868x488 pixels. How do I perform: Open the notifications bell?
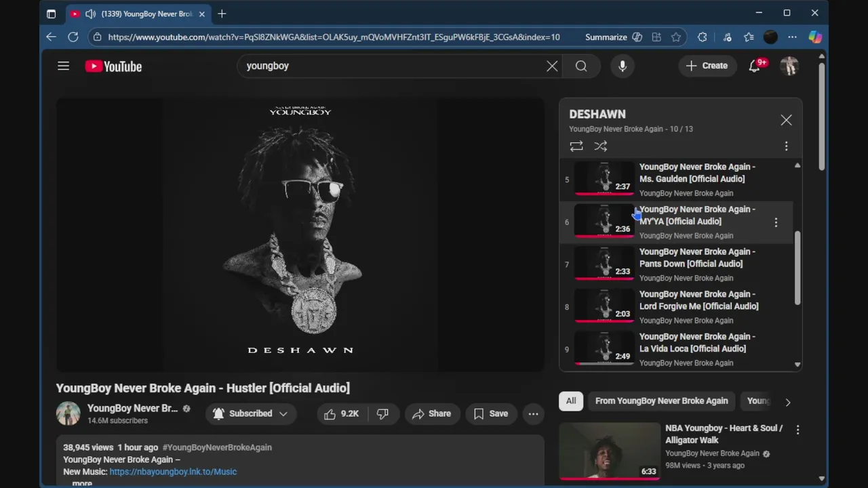click(x=755, y=66)
